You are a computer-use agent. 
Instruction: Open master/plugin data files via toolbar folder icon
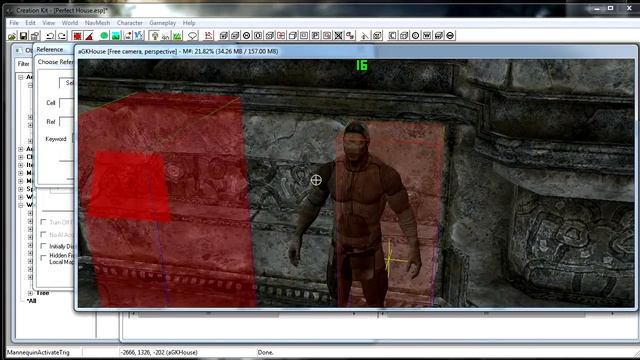coord(12,36)
